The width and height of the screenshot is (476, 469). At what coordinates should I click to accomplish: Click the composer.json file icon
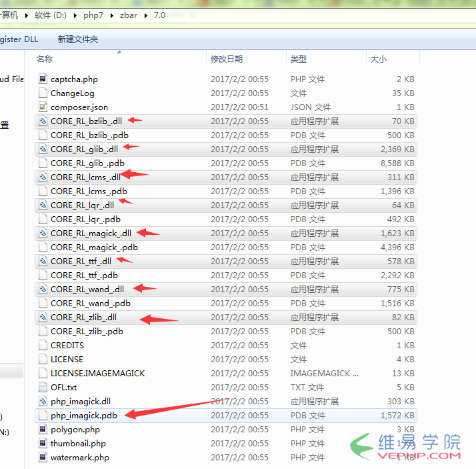(43, 107)
